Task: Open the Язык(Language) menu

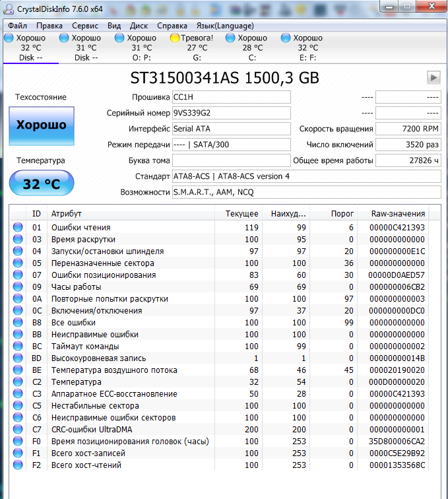Action: click(225, 26)
